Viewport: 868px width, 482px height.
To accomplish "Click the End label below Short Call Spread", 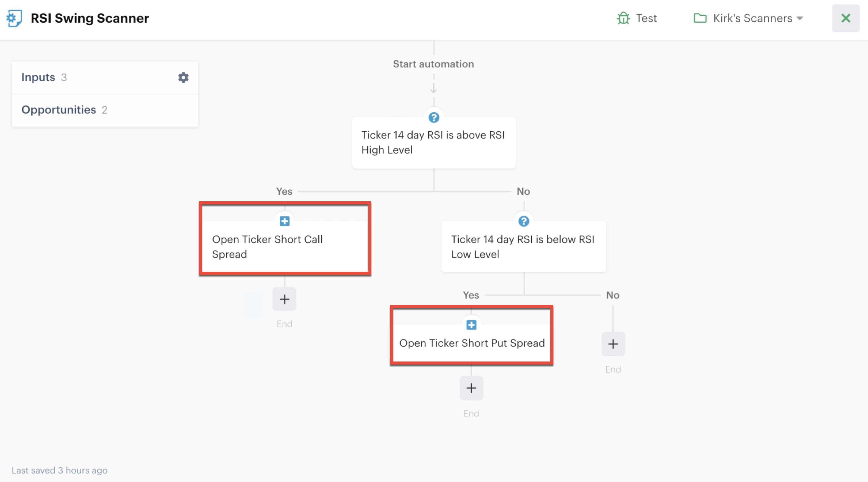I will coord(285,324).
